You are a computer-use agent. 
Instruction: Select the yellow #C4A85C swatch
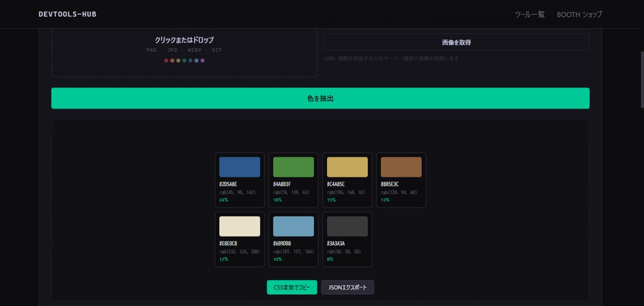(x=347, y=167)
